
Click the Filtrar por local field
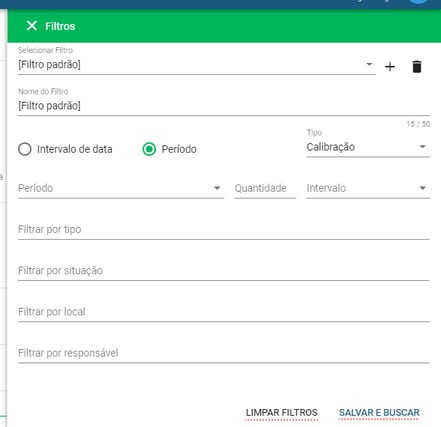[224, 312]
